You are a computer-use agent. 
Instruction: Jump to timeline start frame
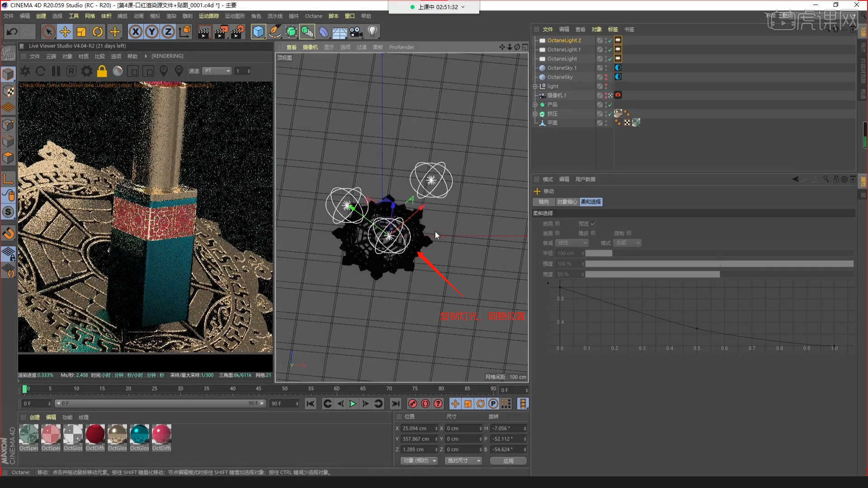310,404
